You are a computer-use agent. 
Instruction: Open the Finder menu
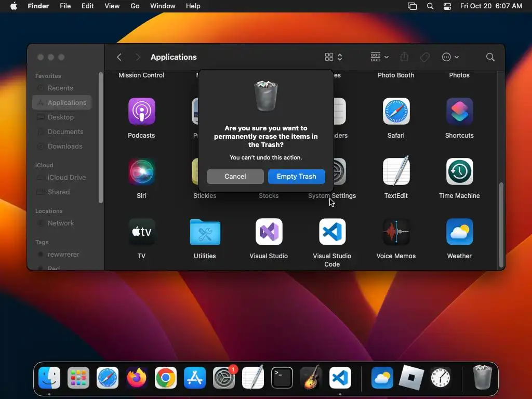(38, 6)
